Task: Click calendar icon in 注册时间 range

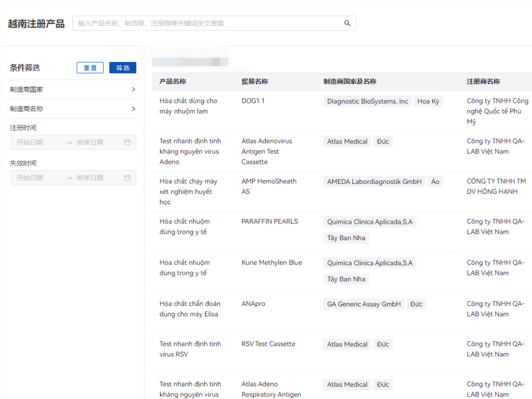Action: coord(127,142)
